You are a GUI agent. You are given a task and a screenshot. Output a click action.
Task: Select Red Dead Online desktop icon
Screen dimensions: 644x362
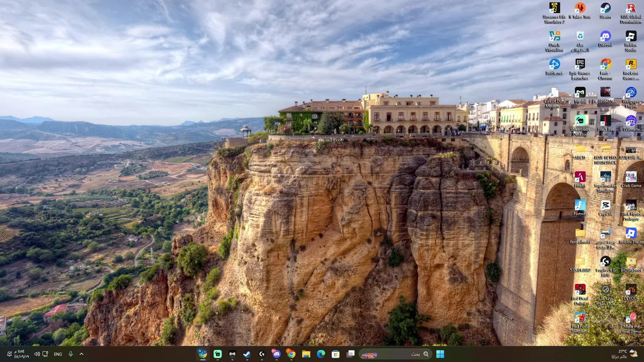580,294
